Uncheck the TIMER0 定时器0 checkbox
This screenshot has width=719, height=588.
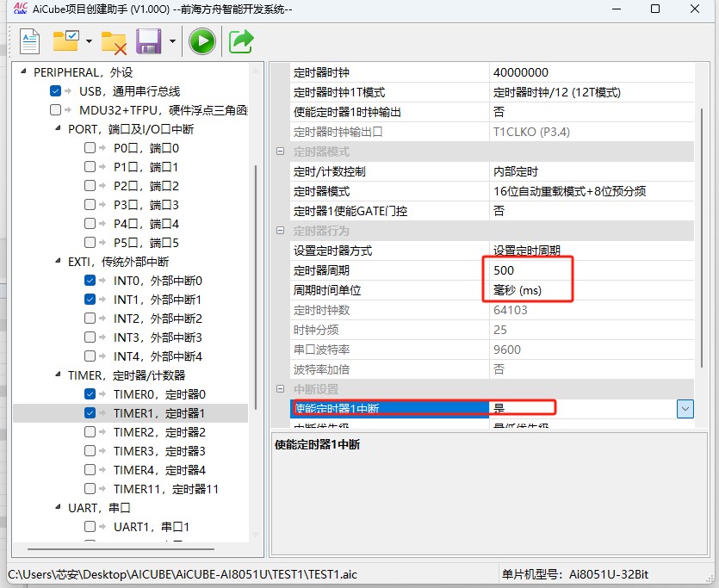(90, 393)
